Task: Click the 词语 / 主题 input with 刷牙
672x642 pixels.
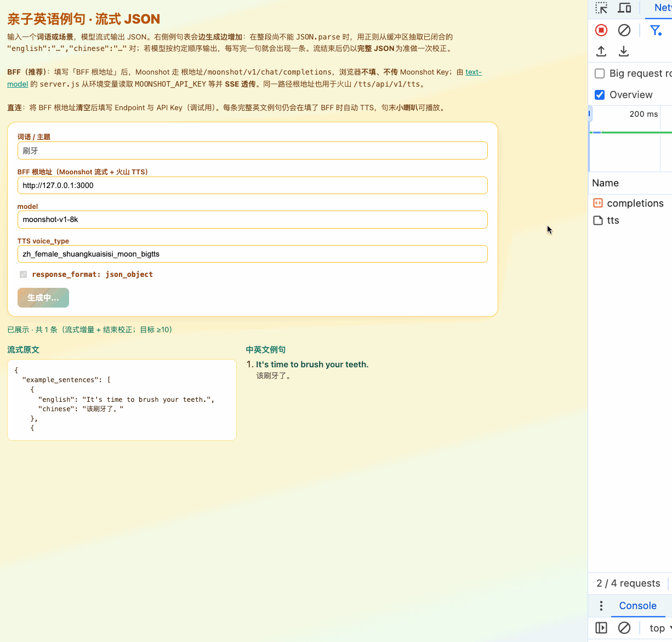Action: click(x=252, y=151)
